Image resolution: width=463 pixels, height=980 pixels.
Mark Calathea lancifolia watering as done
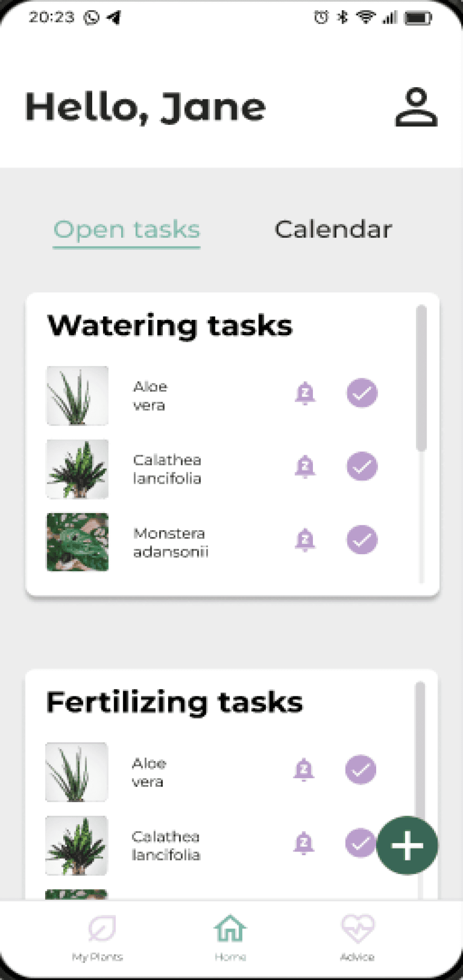[x=362, y=466]
